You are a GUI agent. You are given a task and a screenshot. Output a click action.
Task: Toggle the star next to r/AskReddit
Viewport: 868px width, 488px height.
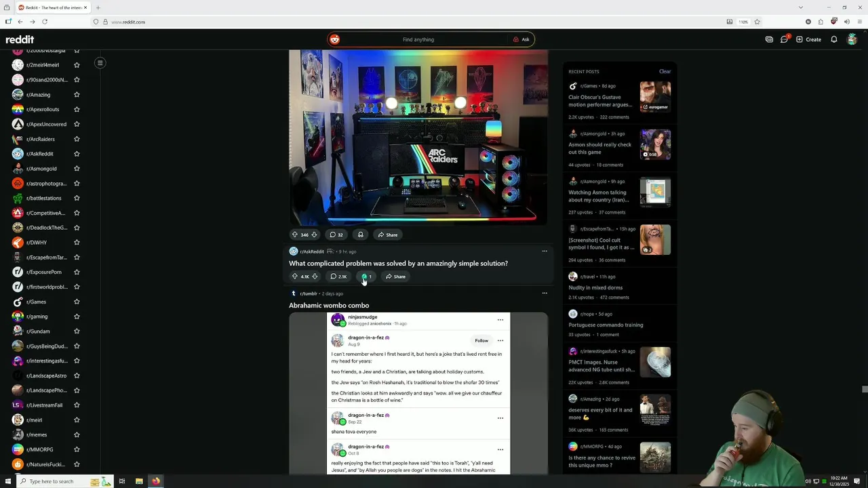(77, 154)
